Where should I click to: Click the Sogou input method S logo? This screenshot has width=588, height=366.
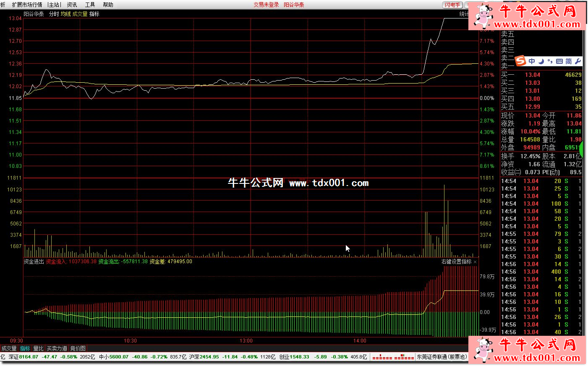point(520,61)
